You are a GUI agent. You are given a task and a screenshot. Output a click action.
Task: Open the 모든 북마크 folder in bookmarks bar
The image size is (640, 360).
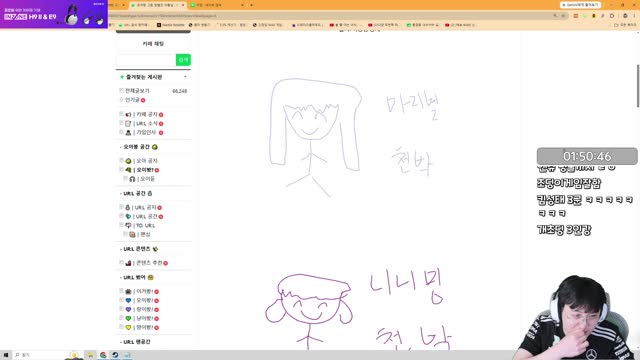[625, 25]
